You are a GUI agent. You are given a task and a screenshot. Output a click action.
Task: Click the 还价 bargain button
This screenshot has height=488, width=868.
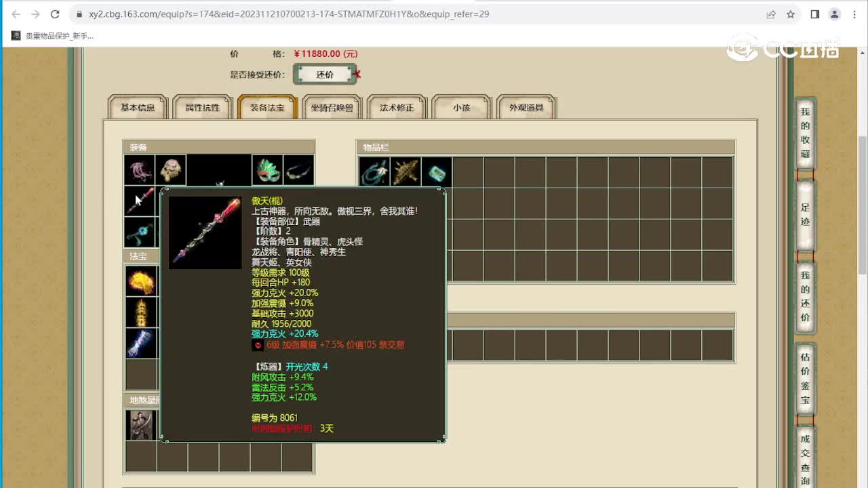[325, 75]
